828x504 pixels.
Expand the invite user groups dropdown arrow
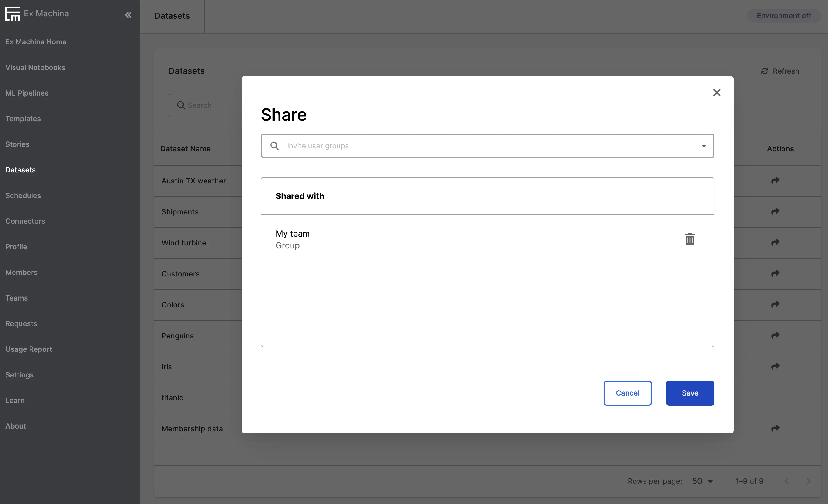coord(704,146)
